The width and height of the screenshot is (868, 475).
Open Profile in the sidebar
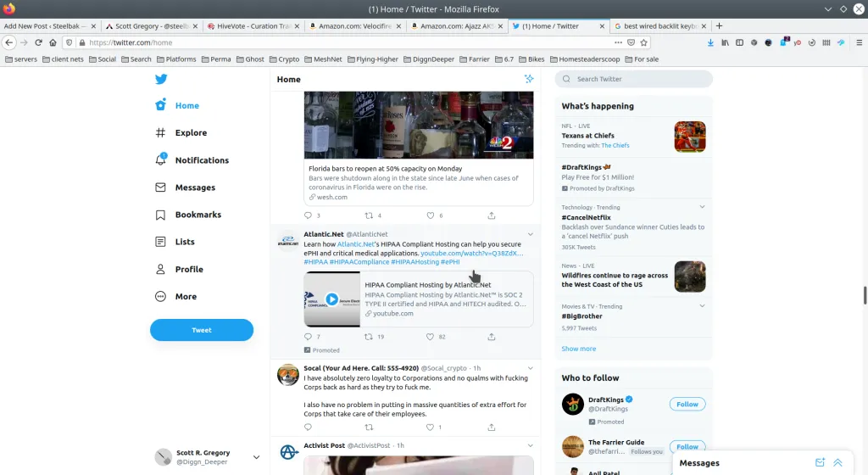[x=179, y=269]
